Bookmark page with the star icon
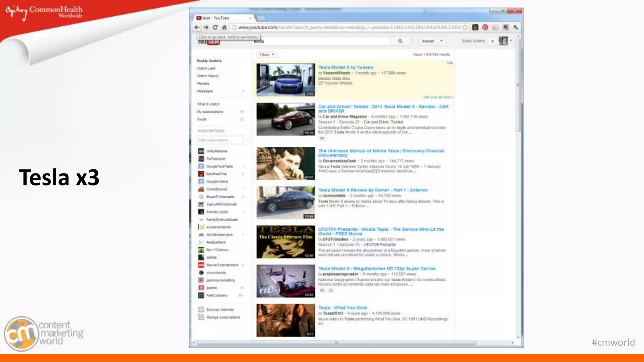 [x=465, y=27]
